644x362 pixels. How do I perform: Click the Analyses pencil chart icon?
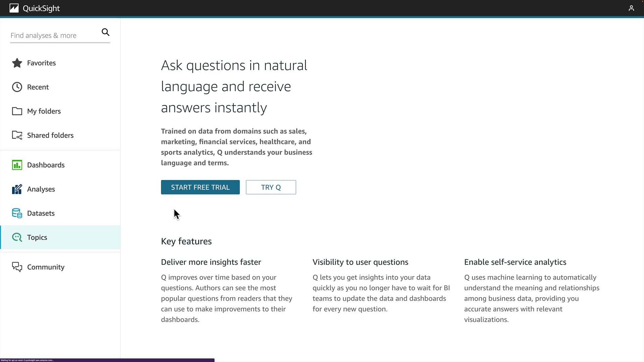point(17,189)
